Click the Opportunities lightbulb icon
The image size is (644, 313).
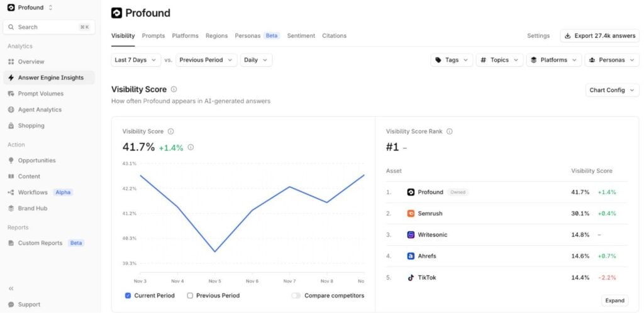coord(11,160)
